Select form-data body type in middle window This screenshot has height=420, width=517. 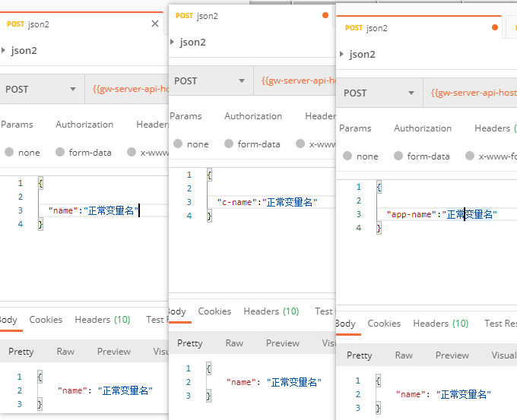(229, 144)
